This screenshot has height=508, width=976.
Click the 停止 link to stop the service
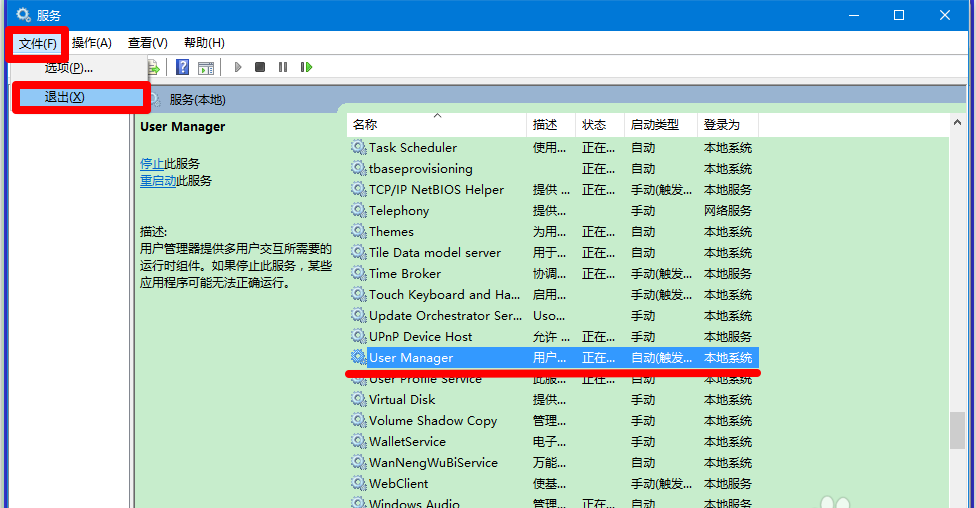click(x=152, y=164)
